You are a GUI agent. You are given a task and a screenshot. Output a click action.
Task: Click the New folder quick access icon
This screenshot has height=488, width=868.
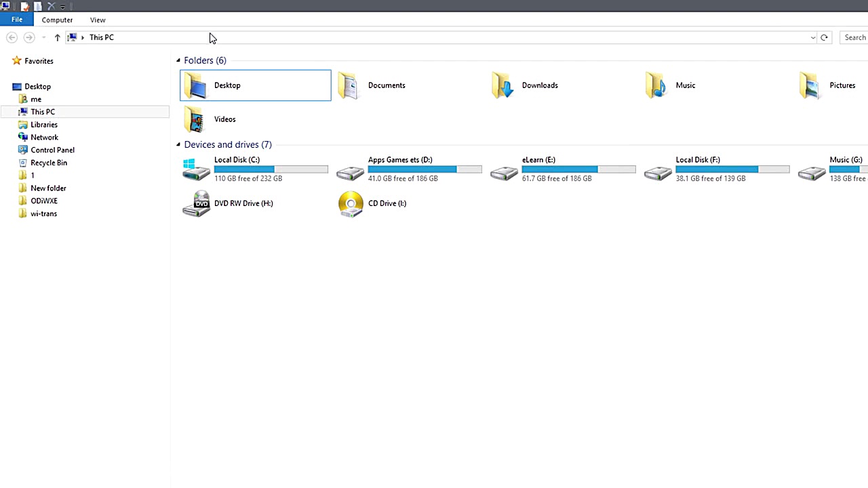click(38, 6)
